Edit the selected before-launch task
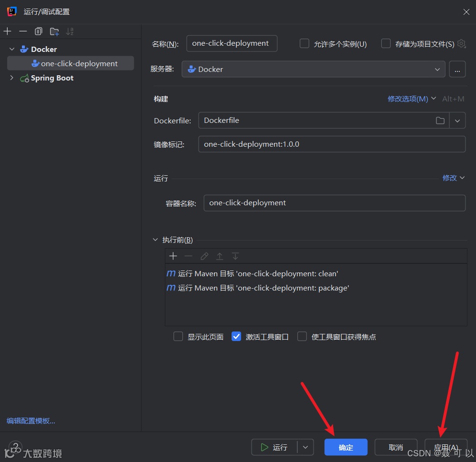Image resolution: width=476 pixels, height=462 pixels. 204,256
